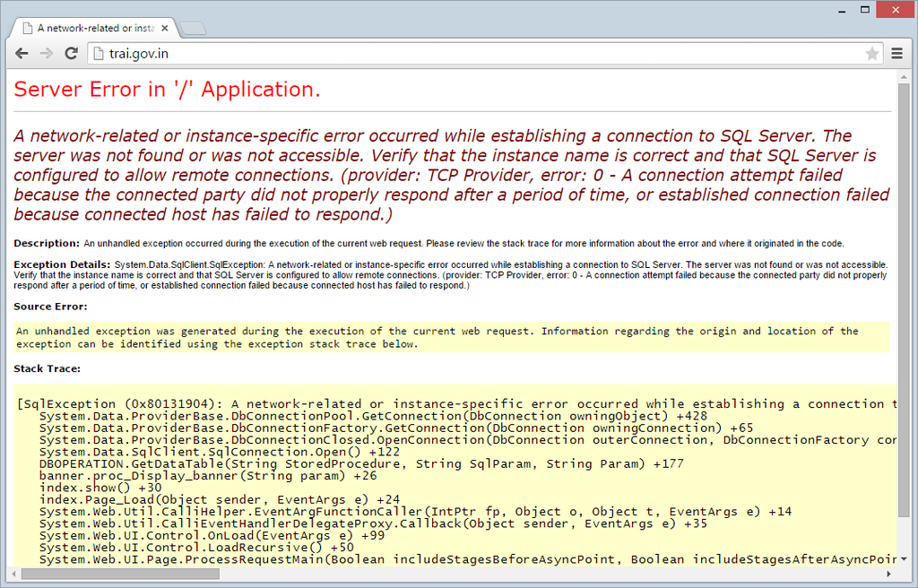Screen dimensions: 918x588
Task: Click the trai.gov.in address bar
Action: pos(486,54)
